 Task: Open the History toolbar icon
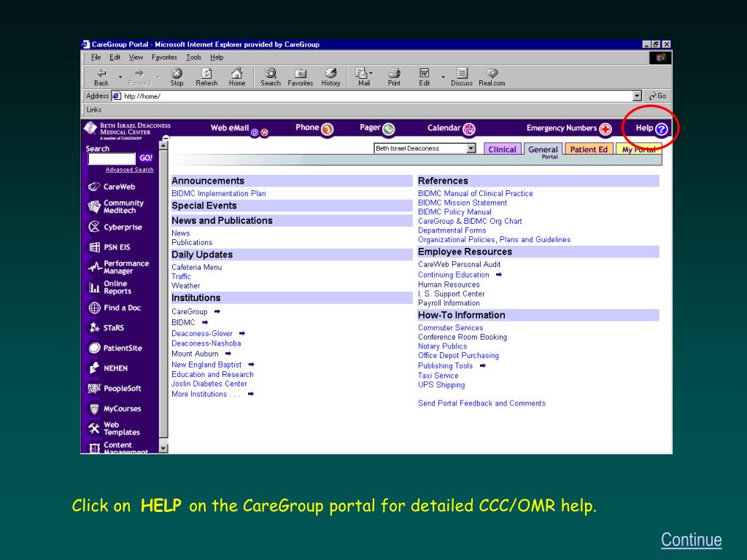click(x=330, y=77)
